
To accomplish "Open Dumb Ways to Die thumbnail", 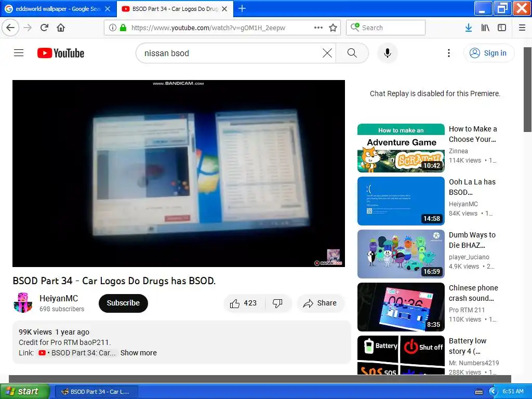I will tap(401, 254).
